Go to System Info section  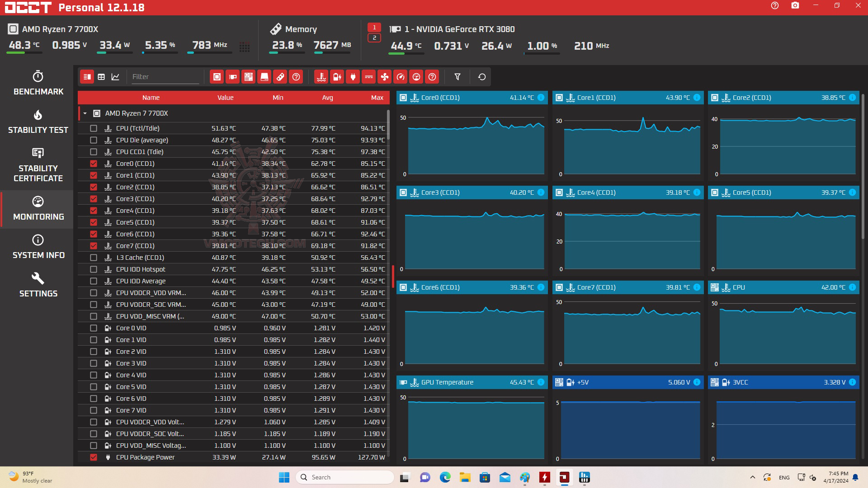(x=38, y=247)
